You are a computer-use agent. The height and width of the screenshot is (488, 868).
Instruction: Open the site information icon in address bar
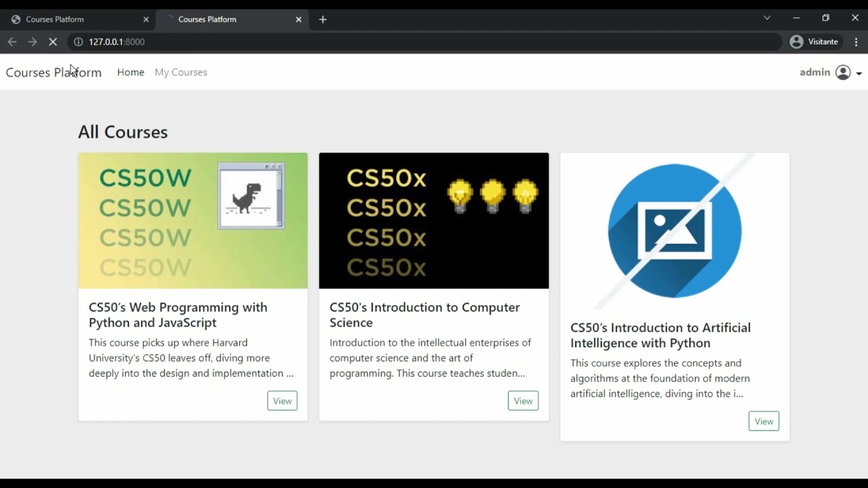tap(78, 42)
